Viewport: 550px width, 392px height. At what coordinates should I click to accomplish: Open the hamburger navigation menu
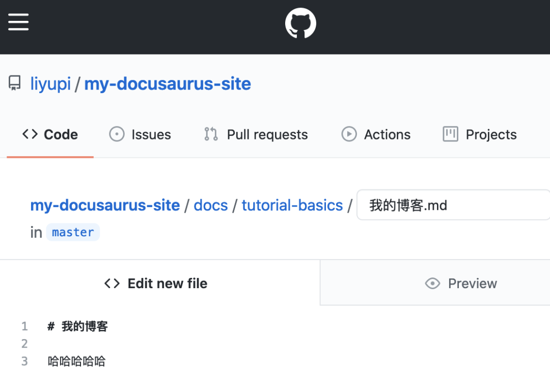click(18, 22)
